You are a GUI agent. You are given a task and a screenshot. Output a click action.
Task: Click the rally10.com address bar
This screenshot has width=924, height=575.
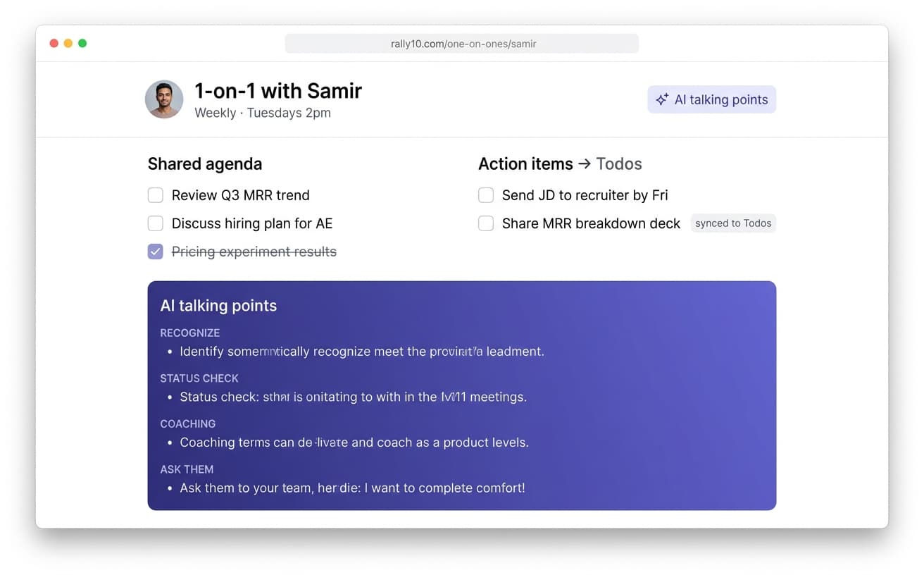(x=462, y=44)
